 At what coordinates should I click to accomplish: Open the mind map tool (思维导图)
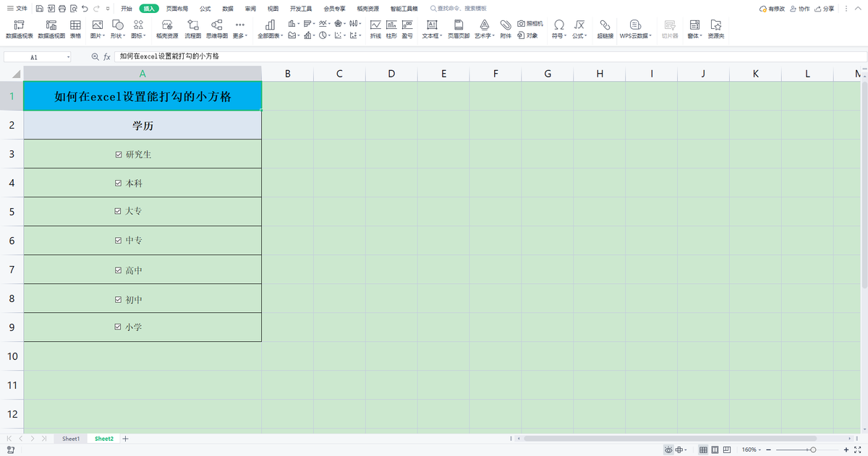click(x=216, y=29)
